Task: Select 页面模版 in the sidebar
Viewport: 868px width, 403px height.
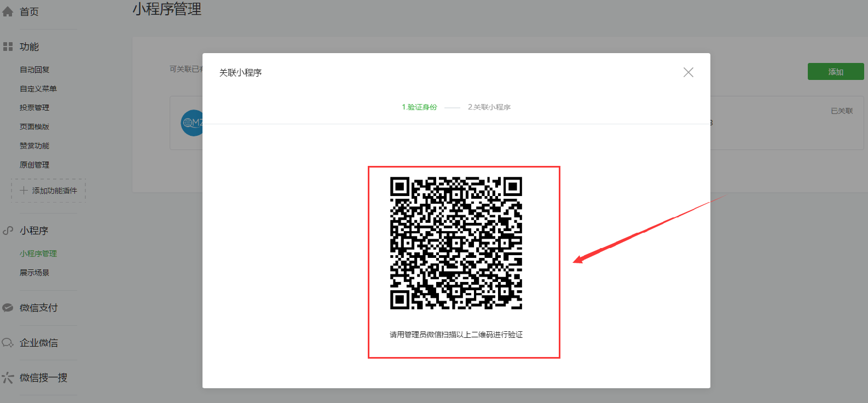Action: tap(34, 126)
